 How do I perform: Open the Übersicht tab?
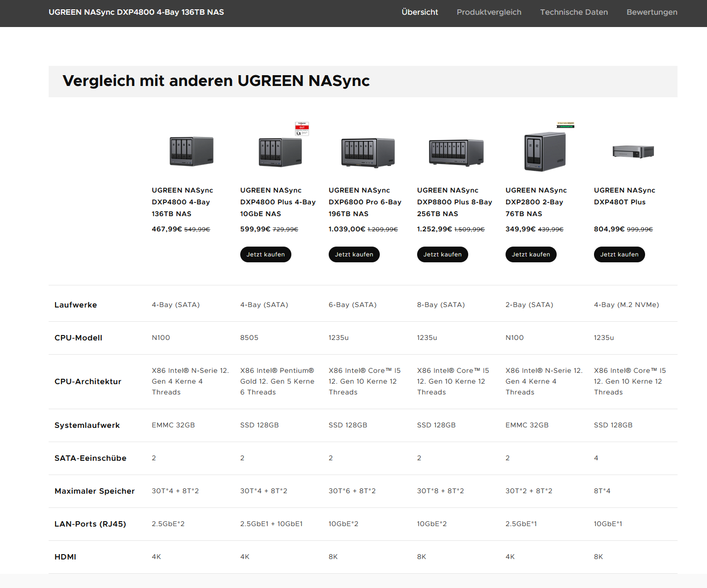[420, 12]
